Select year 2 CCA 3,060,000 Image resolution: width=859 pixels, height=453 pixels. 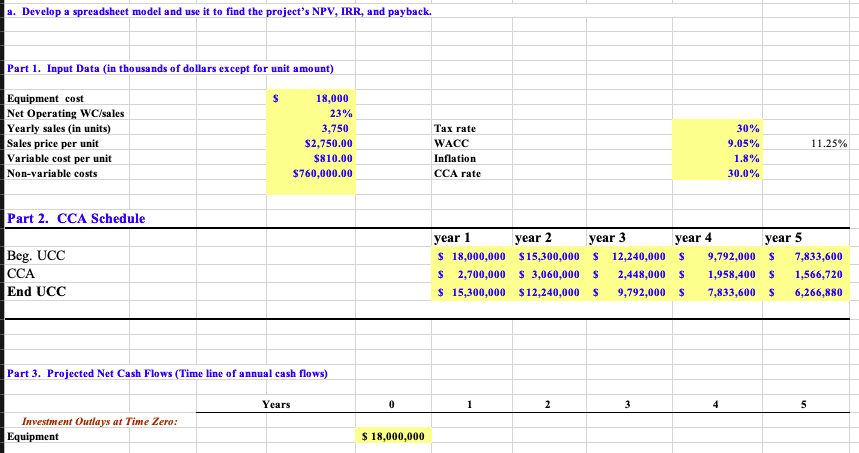[x=549, y=274]
